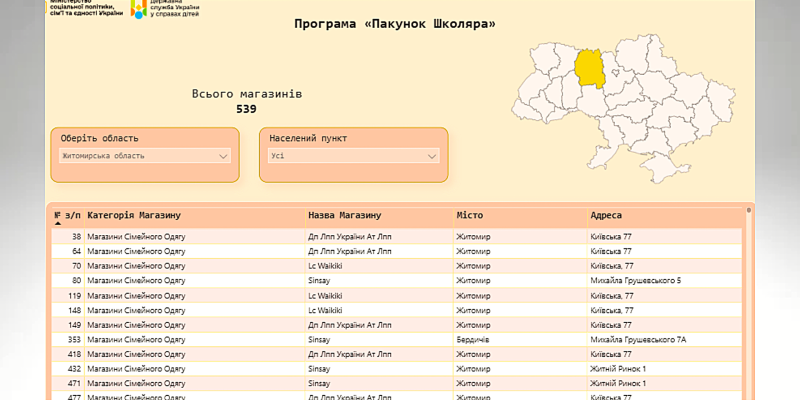Select row number 38 in the table

[76, 237]
